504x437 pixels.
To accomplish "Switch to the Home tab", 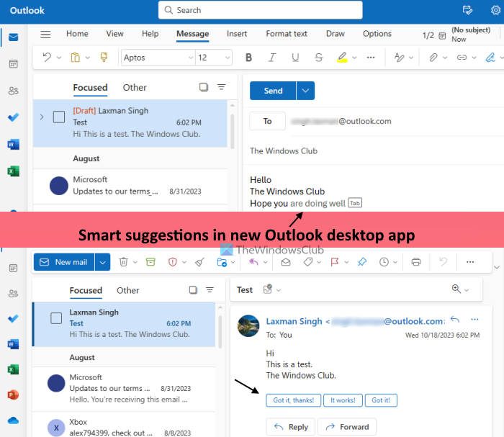I will [x=77, y=34].
